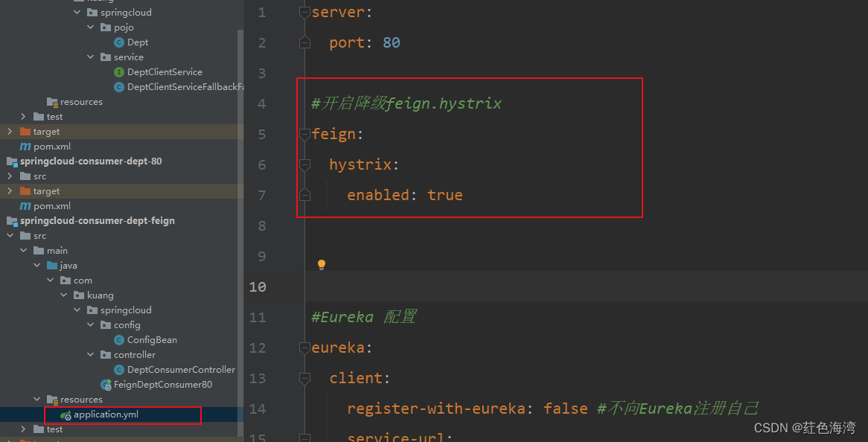Expand the first test folder
The height and width of the screenshot is (442, 868).
23,116
